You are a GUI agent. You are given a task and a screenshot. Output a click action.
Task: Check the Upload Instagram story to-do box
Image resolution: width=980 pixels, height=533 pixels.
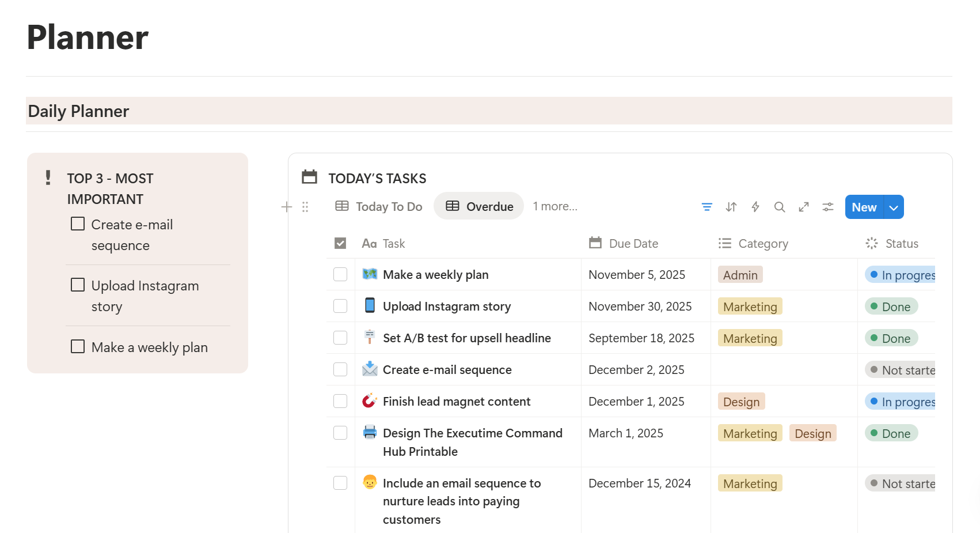(x=78, y=285)
